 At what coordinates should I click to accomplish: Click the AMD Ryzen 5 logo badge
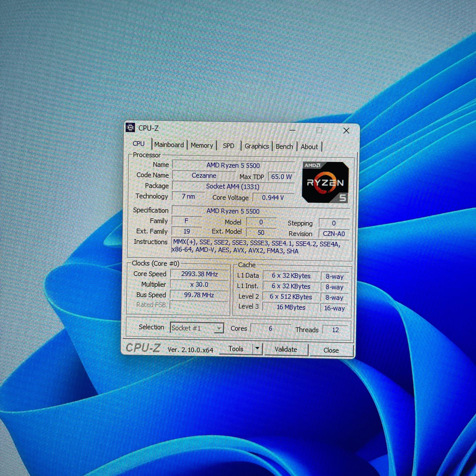(325, 182)
